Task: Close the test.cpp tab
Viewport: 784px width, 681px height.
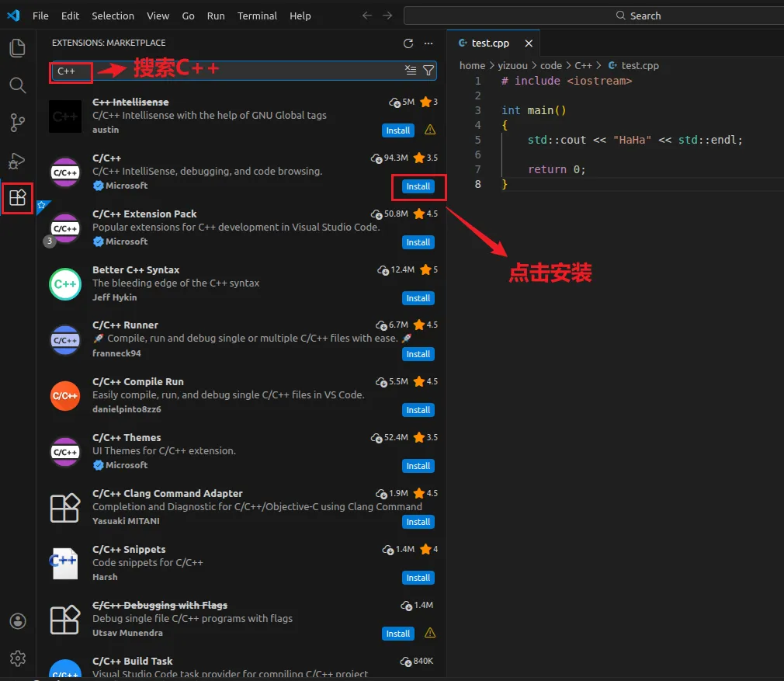Action: click(x=529, y=43)
